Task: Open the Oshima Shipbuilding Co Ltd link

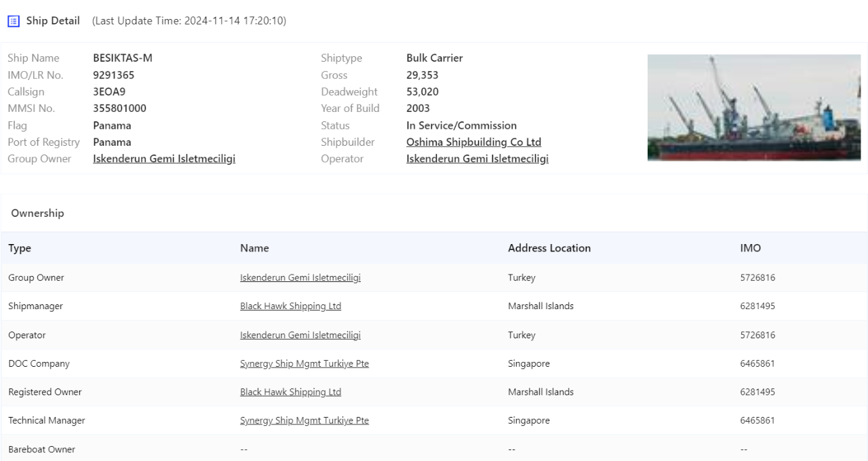Action: (x=473, y=142)
